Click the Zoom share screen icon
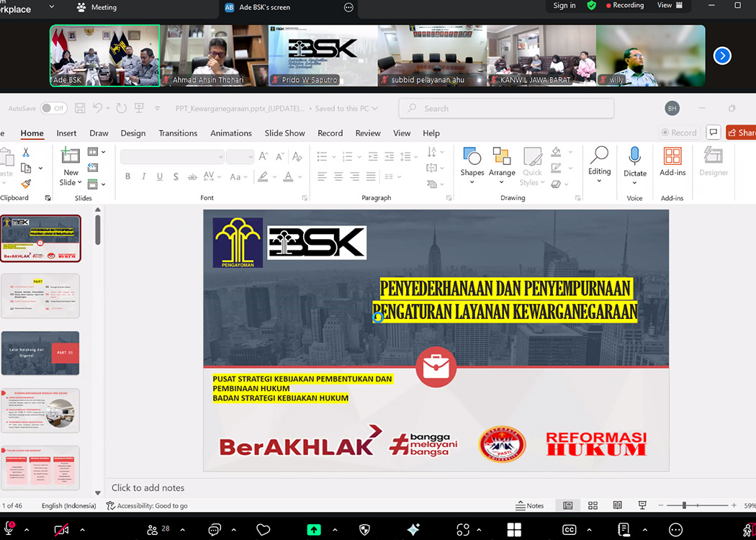Screen dimensions: 756x540 coord(314,529)
